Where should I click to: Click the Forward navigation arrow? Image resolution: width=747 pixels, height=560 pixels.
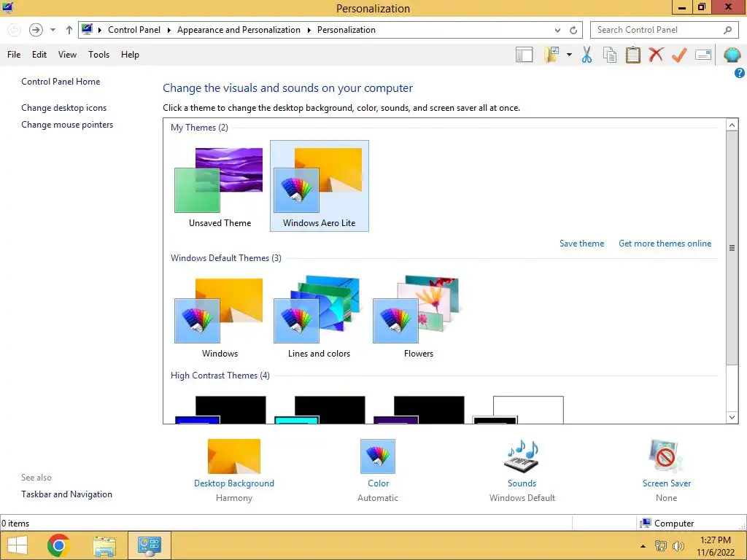pyautogui.click(x=36, y=30)
